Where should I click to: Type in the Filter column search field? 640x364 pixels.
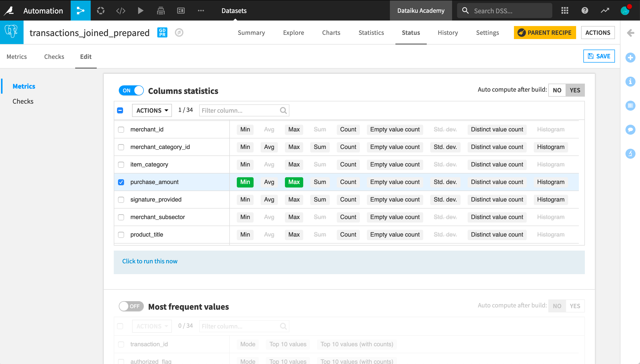tap(239, 110)
